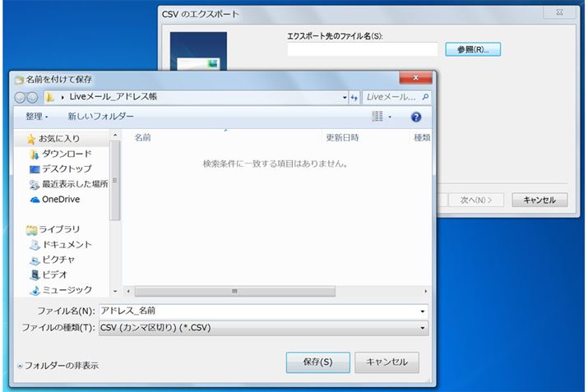
Task: Click the horizontal scrollbar thumb in file list
Action: click(x=234, y=291)
